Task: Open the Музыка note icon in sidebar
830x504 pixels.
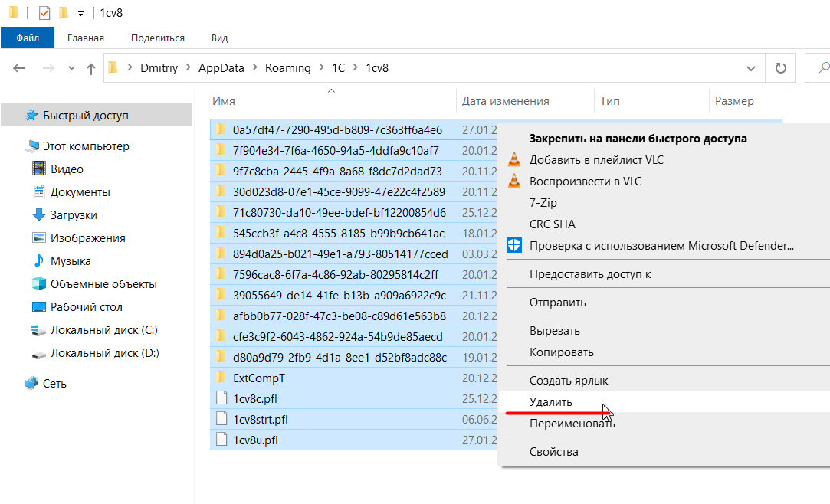Action: (39, 260)
